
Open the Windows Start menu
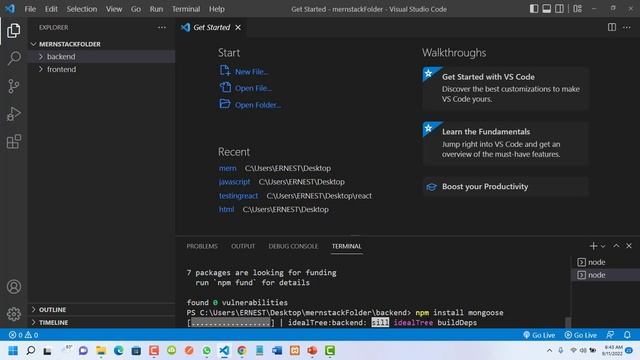13,351
